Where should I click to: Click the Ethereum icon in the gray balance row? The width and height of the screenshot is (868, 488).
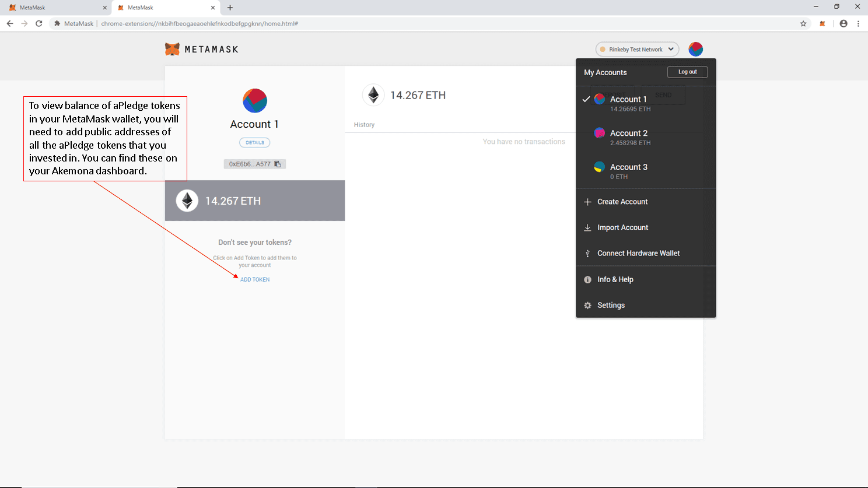pos(187,201)
